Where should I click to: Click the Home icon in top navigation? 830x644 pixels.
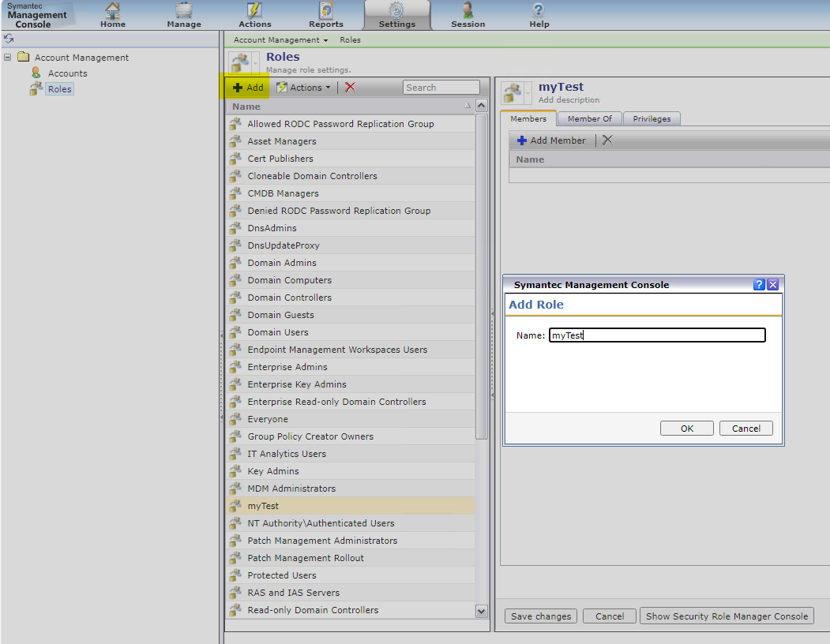click(113, 11)
